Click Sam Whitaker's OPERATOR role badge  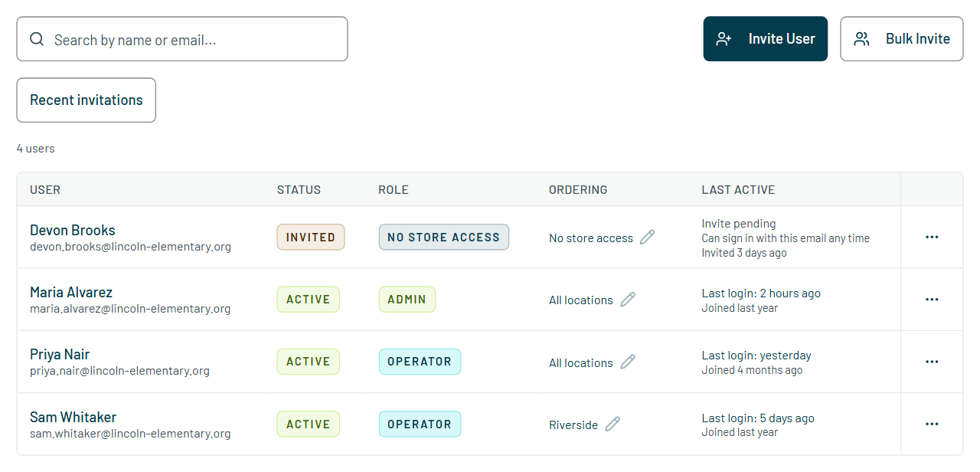point(420,424)
